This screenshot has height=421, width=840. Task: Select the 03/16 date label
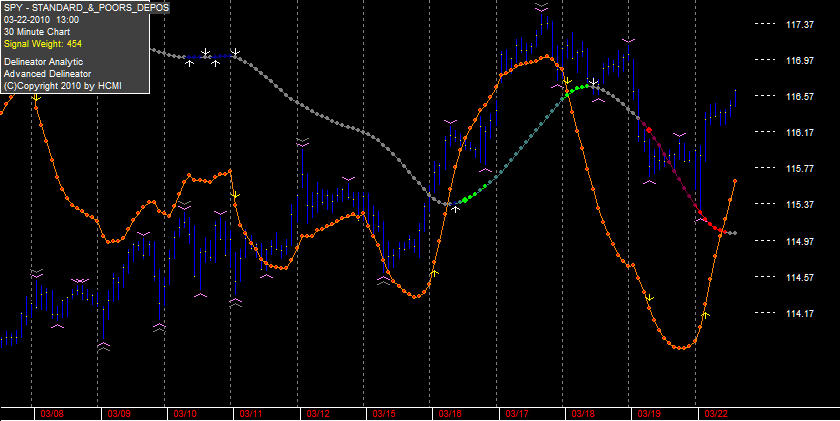click(450, 414)
